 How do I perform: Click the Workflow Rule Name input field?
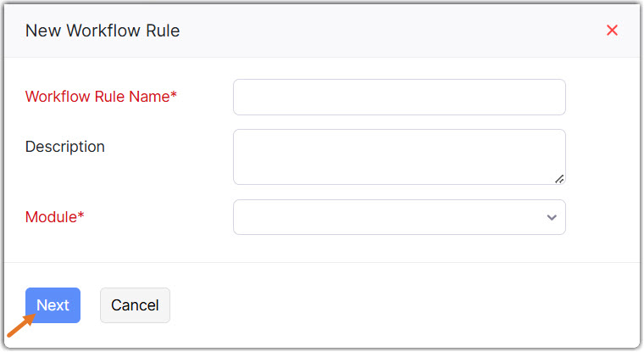[399, 97]
